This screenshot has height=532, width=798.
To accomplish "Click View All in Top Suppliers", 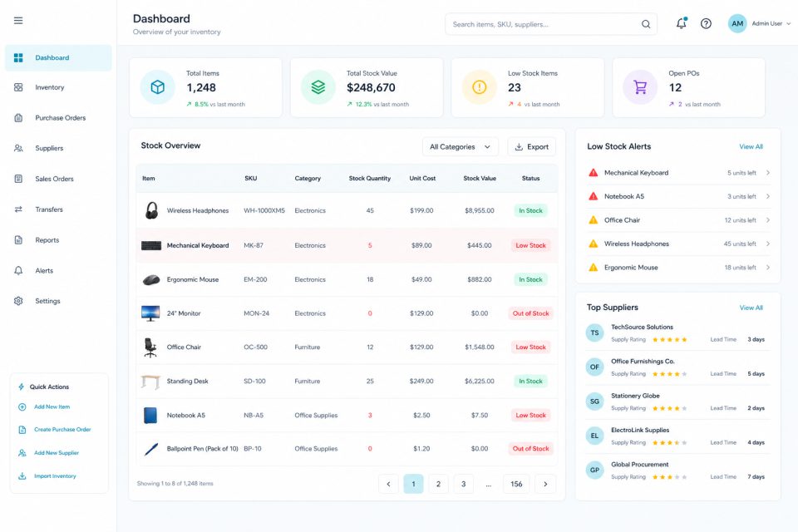I will (751, 308).
